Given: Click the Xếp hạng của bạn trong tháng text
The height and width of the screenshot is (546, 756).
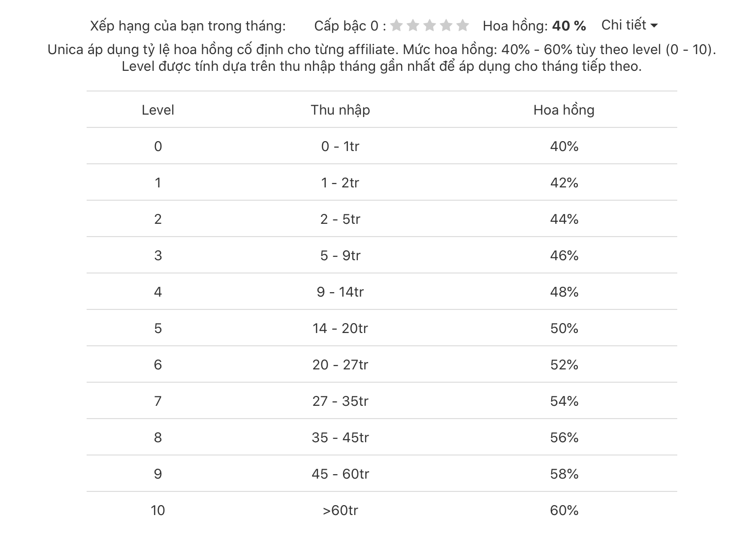Looking at the screenshot, I should (188, 26).
